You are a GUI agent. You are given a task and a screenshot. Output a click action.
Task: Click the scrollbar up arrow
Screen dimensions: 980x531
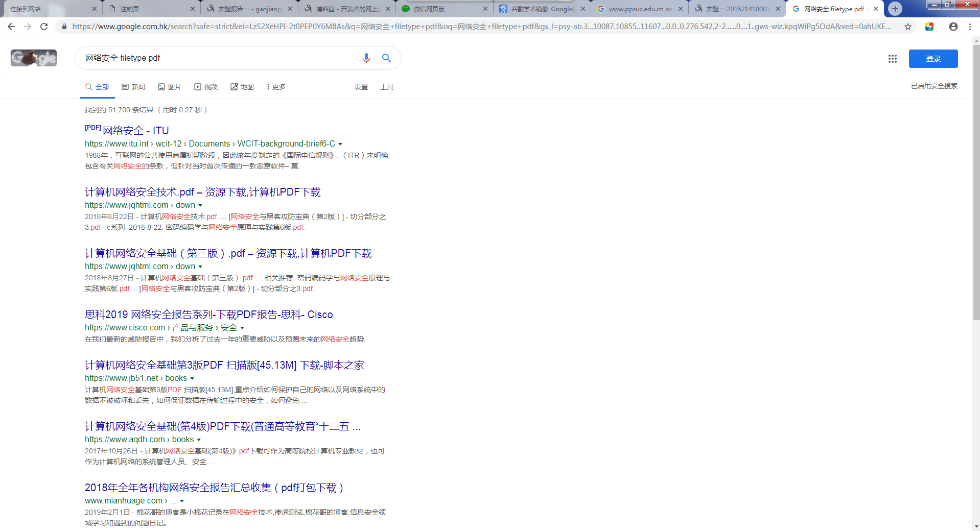pos(976,40)
